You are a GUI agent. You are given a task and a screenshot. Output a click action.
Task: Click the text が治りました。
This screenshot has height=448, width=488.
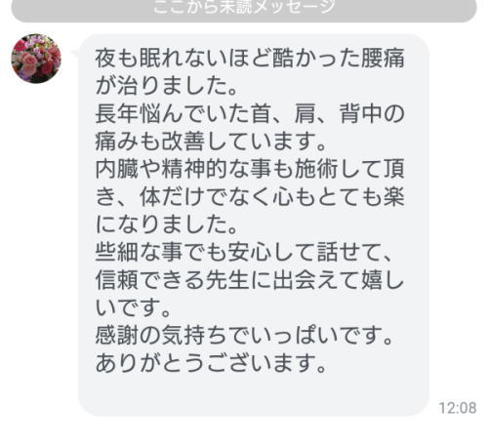pyautogui.click(x=167, y=86)
